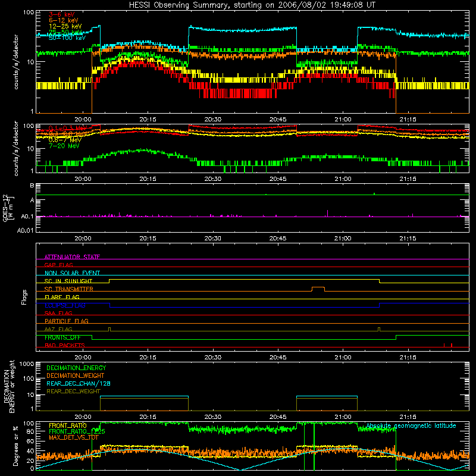Click the REAR_DEC_WEIGHT legend label
476x476 pixels.
pyautogui.click(x=73, y=392)
